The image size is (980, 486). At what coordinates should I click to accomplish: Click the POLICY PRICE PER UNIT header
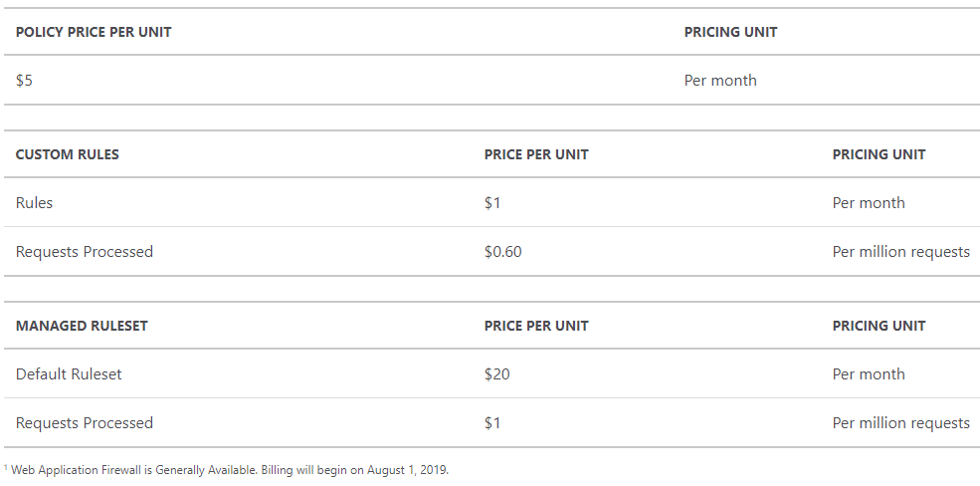click(94, 32)
